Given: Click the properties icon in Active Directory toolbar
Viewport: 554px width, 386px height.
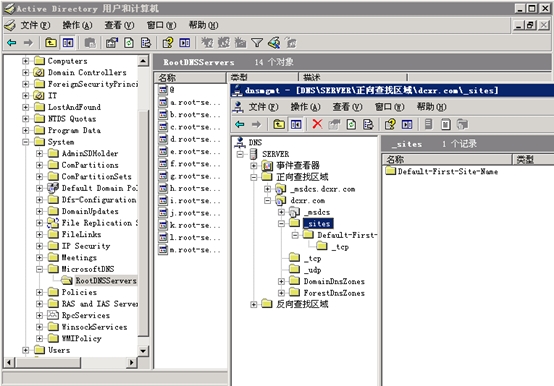Looking at the screenshot, I should (112, 43).
